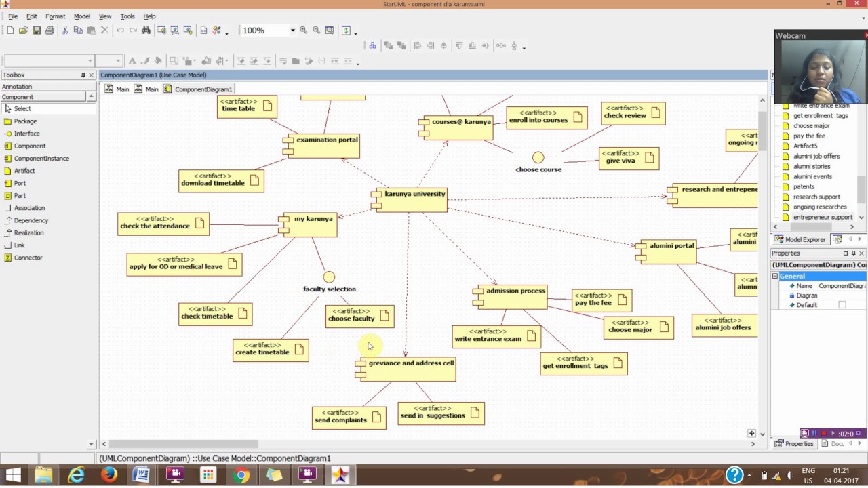Image resolution: width=868 pixels, height=488 pixels.
Task: Open the font name dropdown
Action: pyautogui.click(x=90, y=60)
